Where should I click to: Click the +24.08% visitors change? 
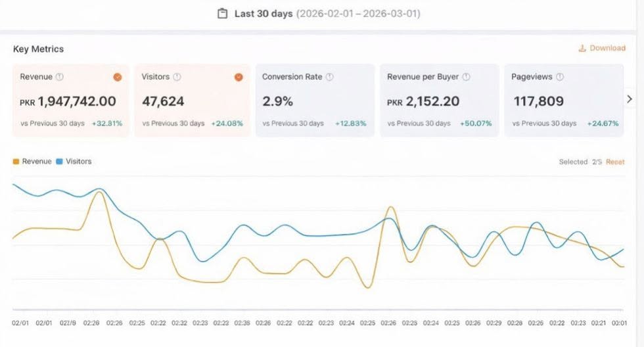227,124
